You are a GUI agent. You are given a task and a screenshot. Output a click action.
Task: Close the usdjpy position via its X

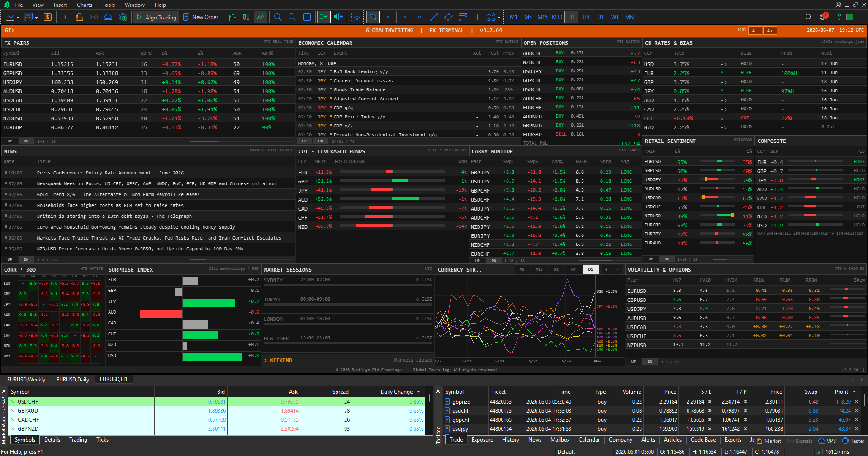856,429
